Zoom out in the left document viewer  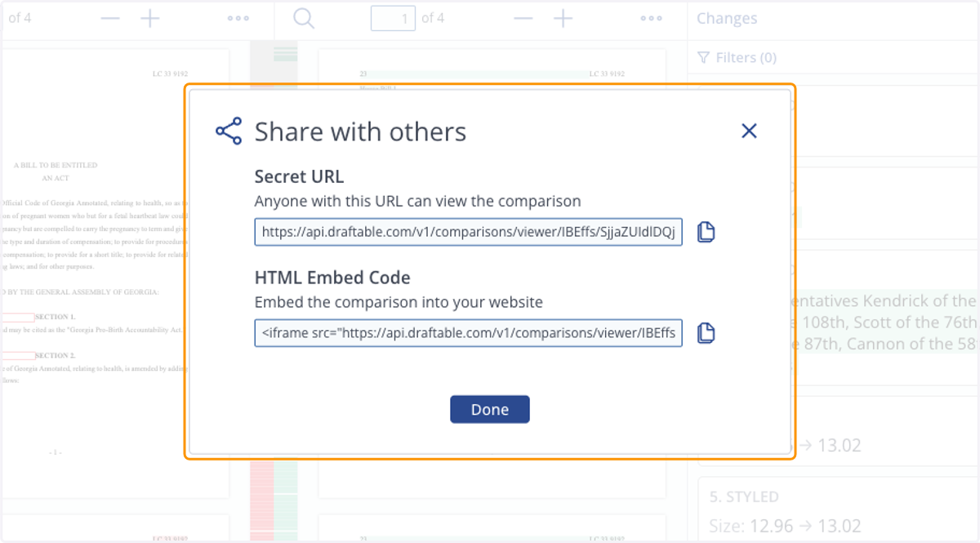click(110, 18)
